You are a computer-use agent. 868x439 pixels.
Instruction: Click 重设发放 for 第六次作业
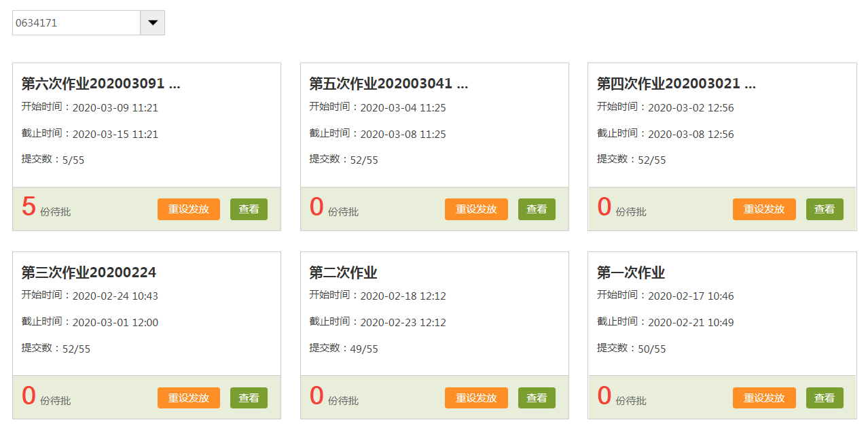[188, 209]
